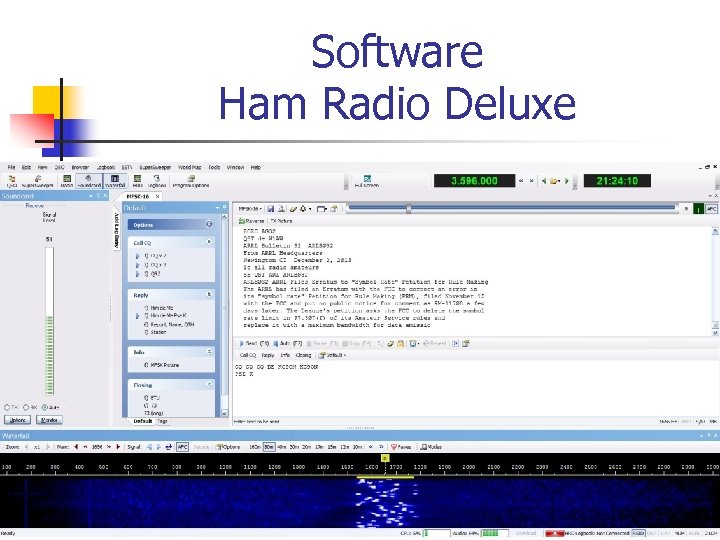Click the blue signal left arrow in Waterfall

[149, 447]
